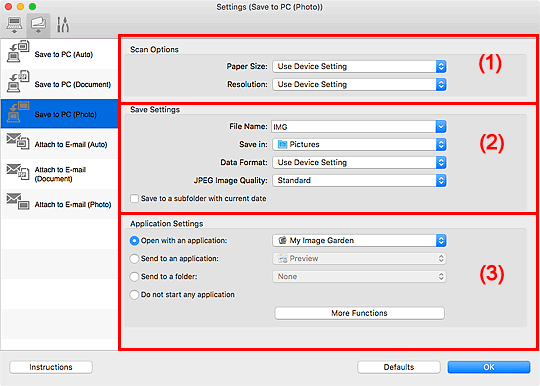Select Do not start any application option
Viewport: 540px width, 386px height.
pyautogui.click(x=134, y=295)
